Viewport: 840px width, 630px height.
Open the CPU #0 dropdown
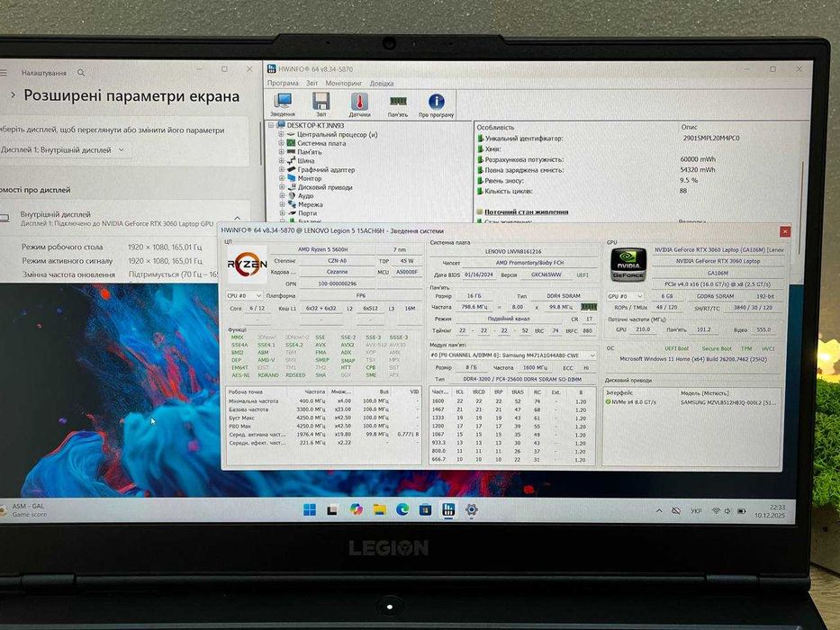click(x=244, y=295)
